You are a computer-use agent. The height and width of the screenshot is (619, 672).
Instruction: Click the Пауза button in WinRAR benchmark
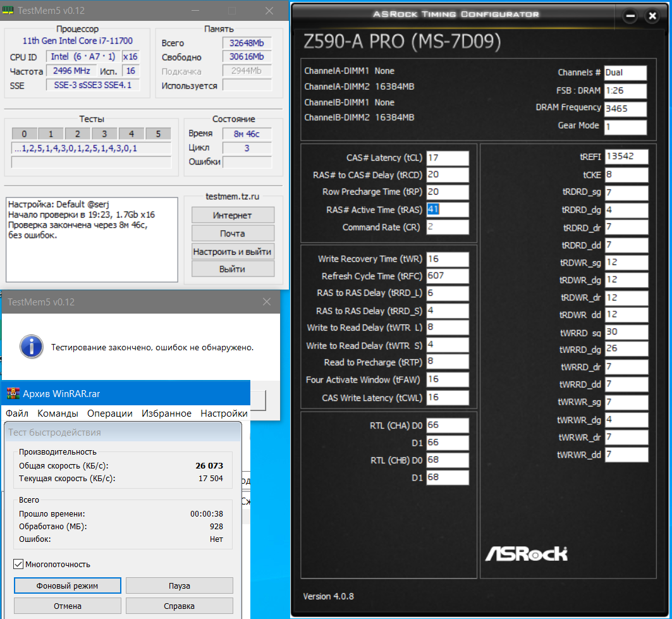179,585
